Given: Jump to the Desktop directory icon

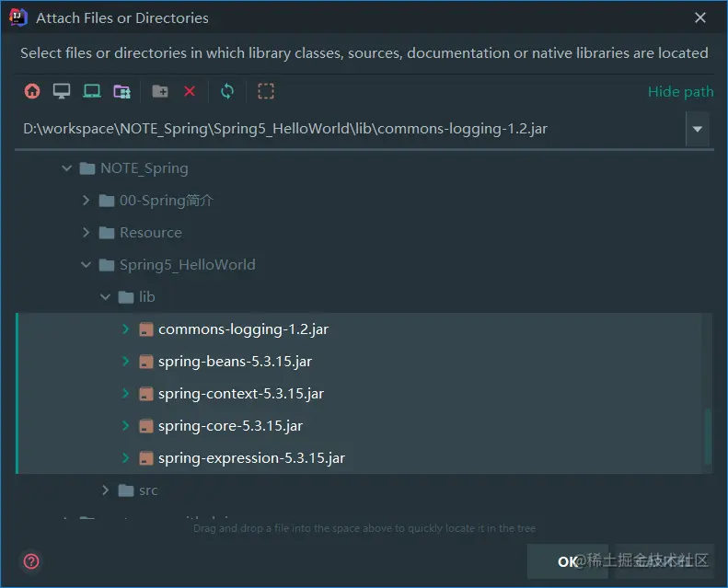Looking at the screenshot, I should [62, 91].
